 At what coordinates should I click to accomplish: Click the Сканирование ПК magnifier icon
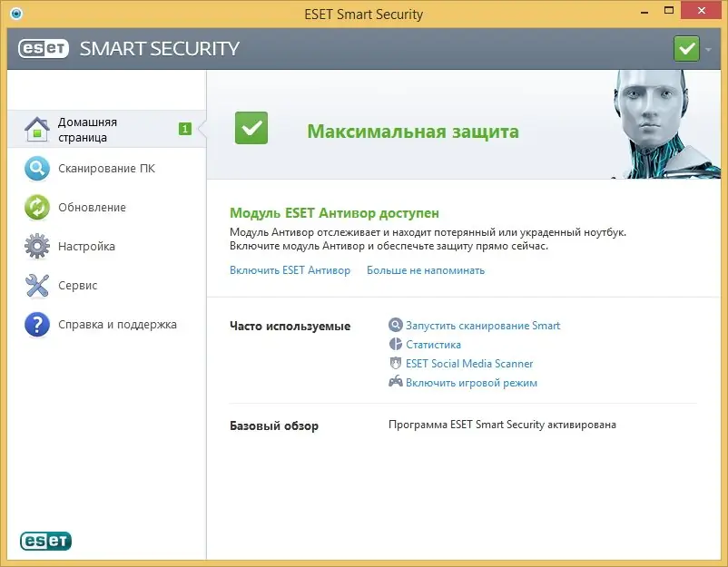coord(35,168)
